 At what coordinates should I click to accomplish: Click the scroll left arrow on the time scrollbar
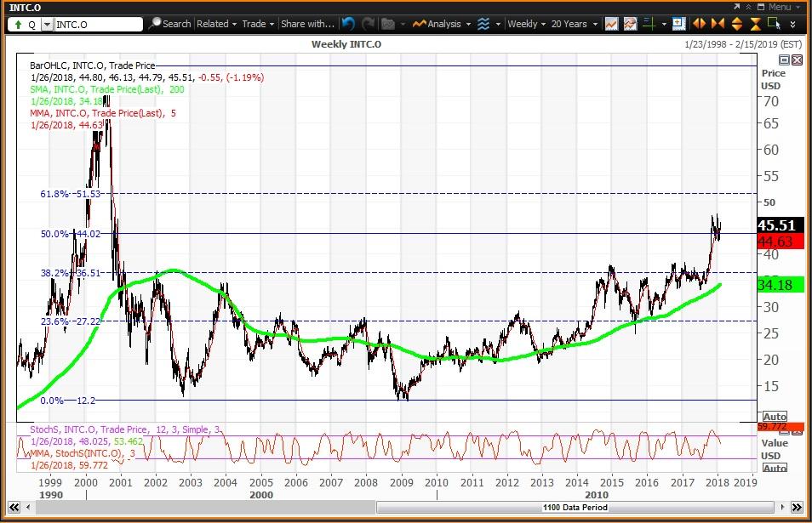click(x=28, y=508)
